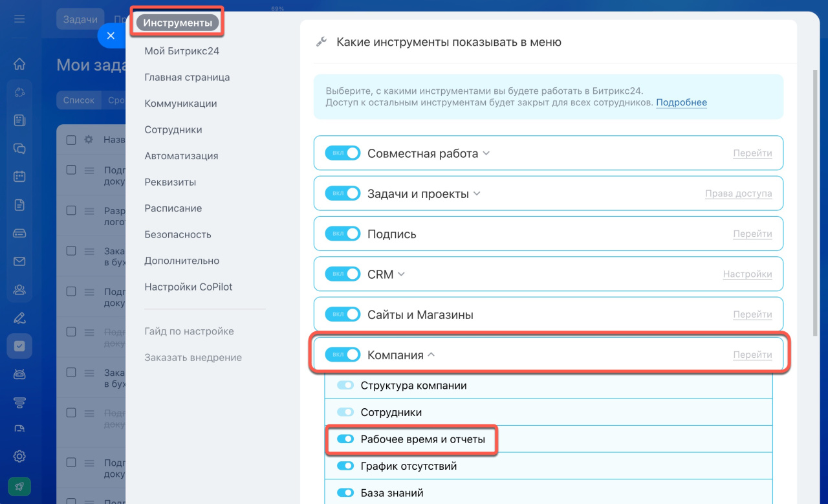This screenshot has height=504, width=828.
Task: Toggle the Подпись switch
Action: click(x=342, y=234)
